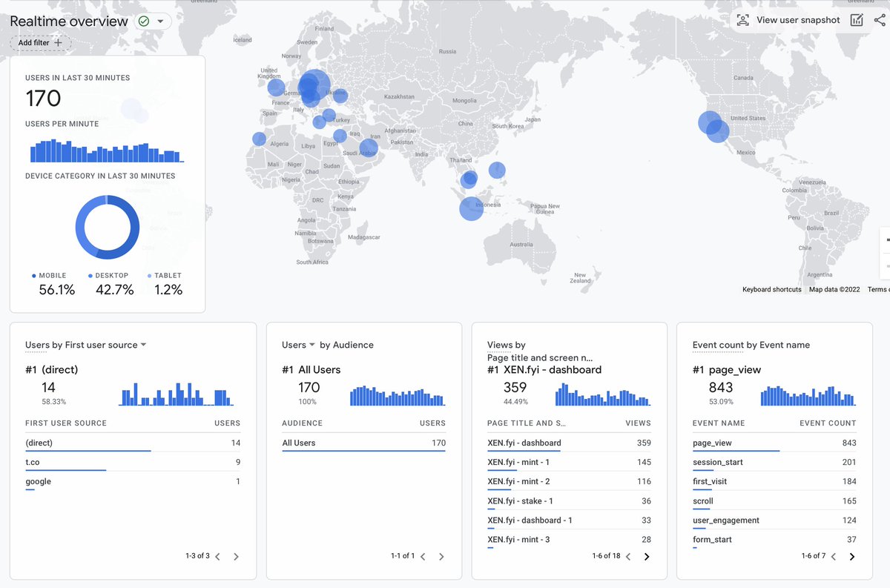This screenshot has height=588, width=890.
Task: Click the user bubble over Indonesia
Action: [471, 209]
